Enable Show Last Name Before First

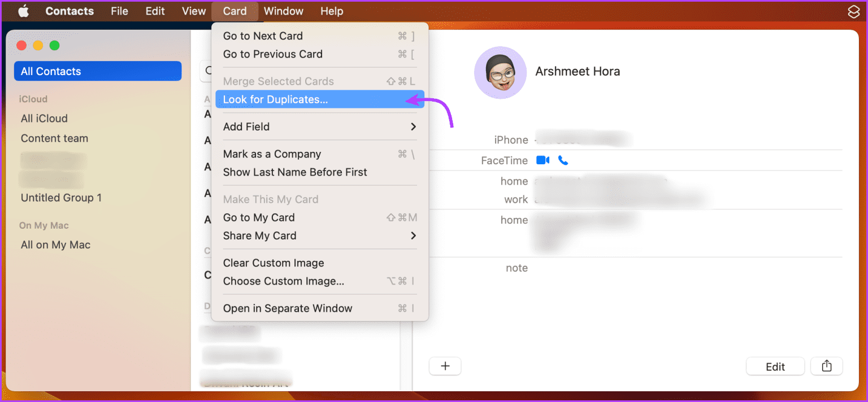click(x=295, y=172)
